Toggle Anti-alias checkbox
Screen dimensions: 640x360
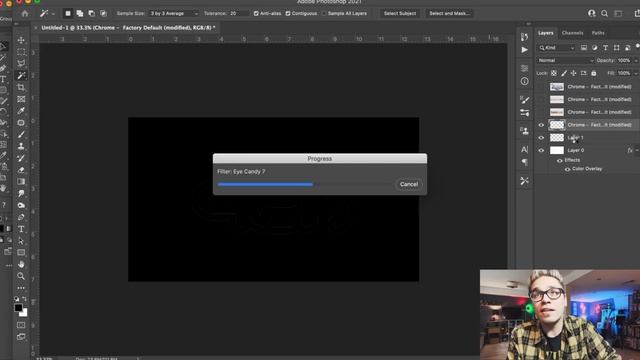click(256, 13)
